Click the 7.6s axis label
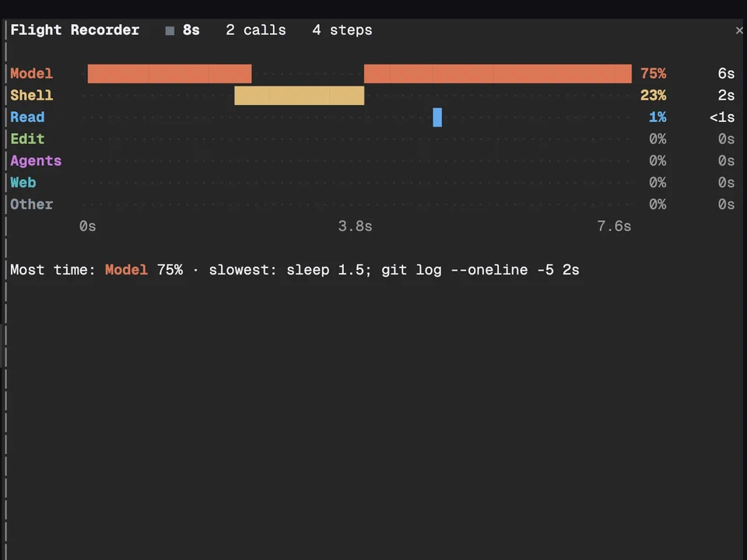 pyautogui.click(x=614, y=226)
